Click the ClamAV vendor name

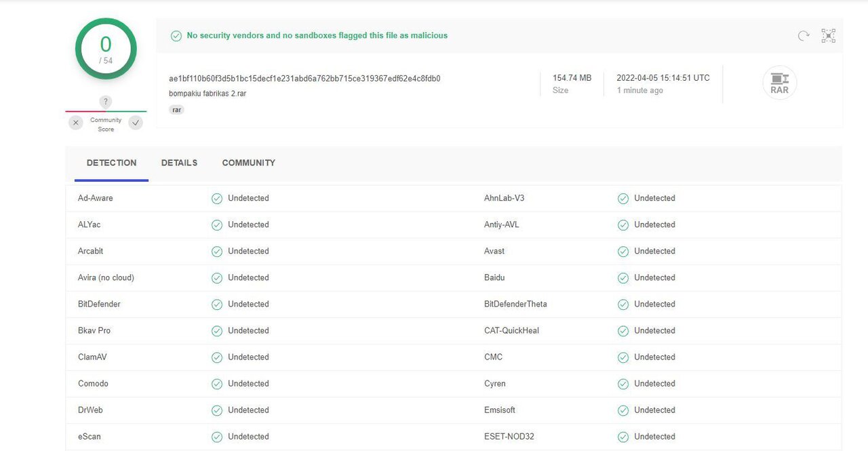92,357
